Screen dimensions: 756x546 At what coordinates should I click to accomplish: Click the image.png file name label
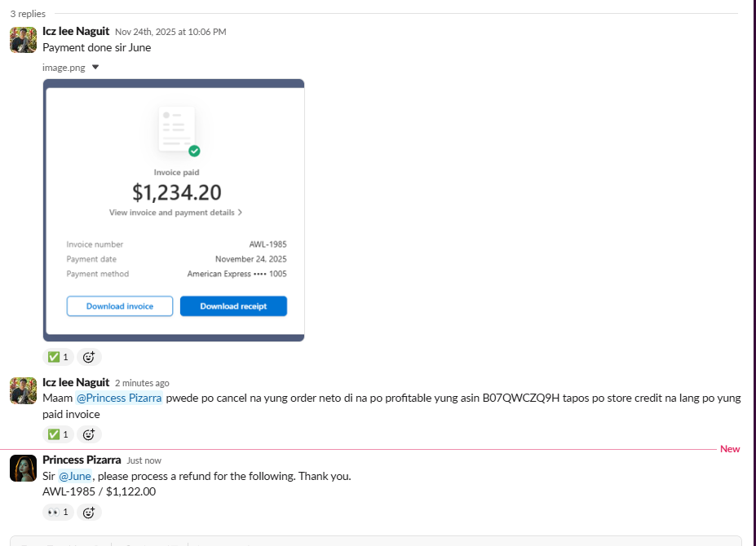coord(64,68)
